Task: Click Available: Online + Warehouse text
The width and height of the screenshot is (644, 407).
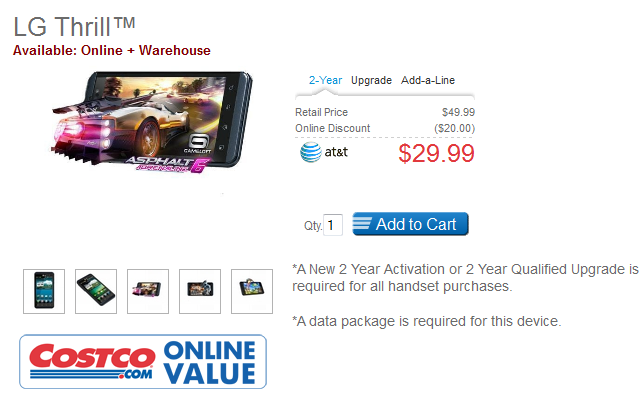Action: [112, 51]
